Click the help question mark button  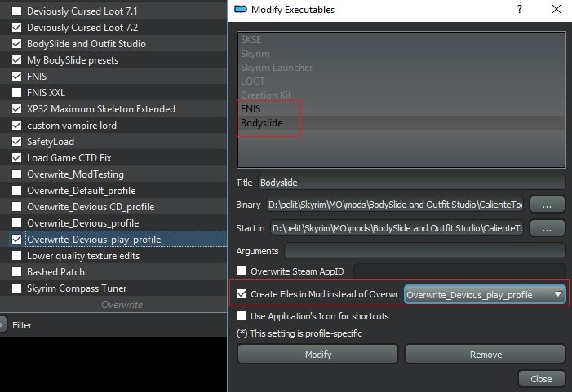pos(520,9)
